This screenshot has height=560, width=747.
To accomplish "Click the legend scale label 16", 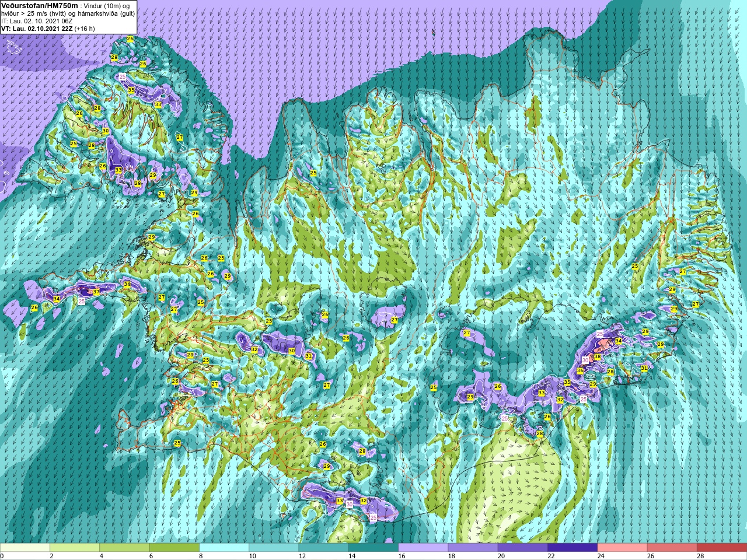I will pyautogui.click(x=402, y=556).
